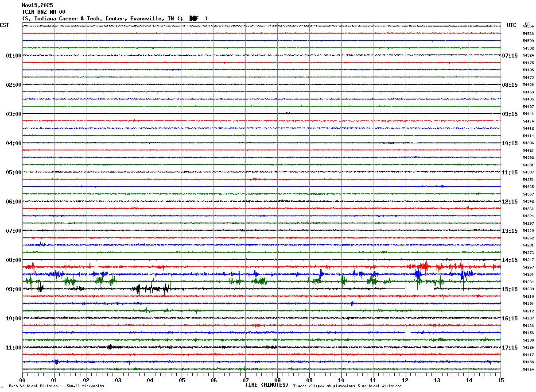The height and width of the screenshot is (392, 536).
Task: Click the 12 tick on the minutes axis
Action: 405,380
